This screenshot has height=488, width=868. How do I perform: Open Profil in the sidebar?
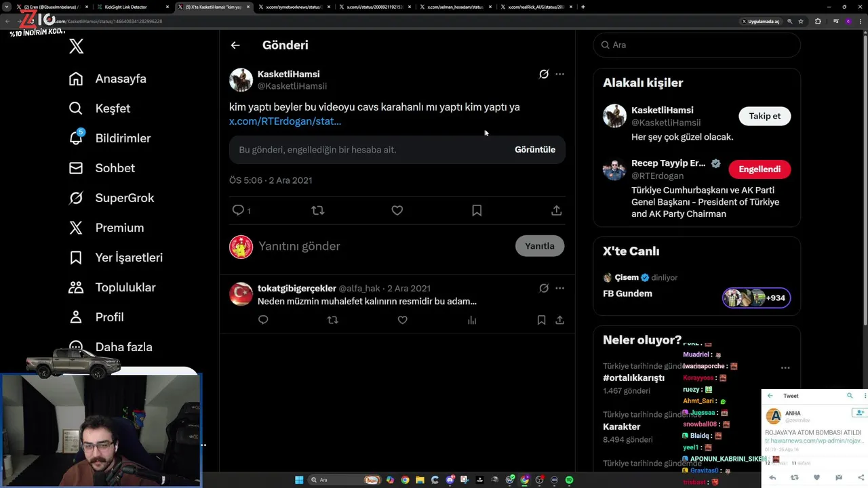[x=96, y=317]
